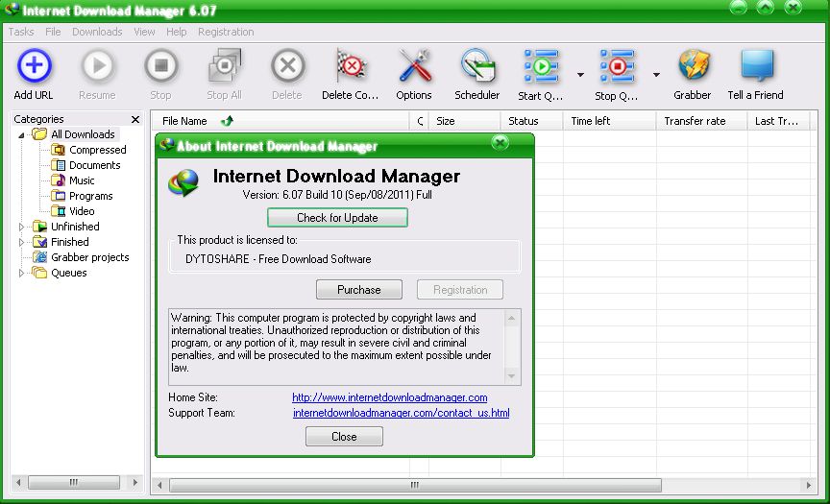Open the Scheduler from the toolbar
The height and width of the screenshot is (504, 830).
tap(477, 65)
